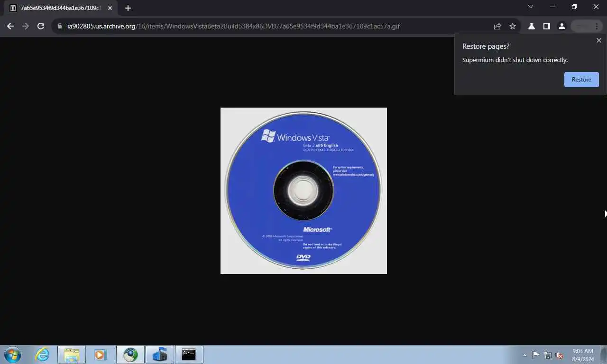Show hidden system tray icons
The image size is (607, 364).
524,355
